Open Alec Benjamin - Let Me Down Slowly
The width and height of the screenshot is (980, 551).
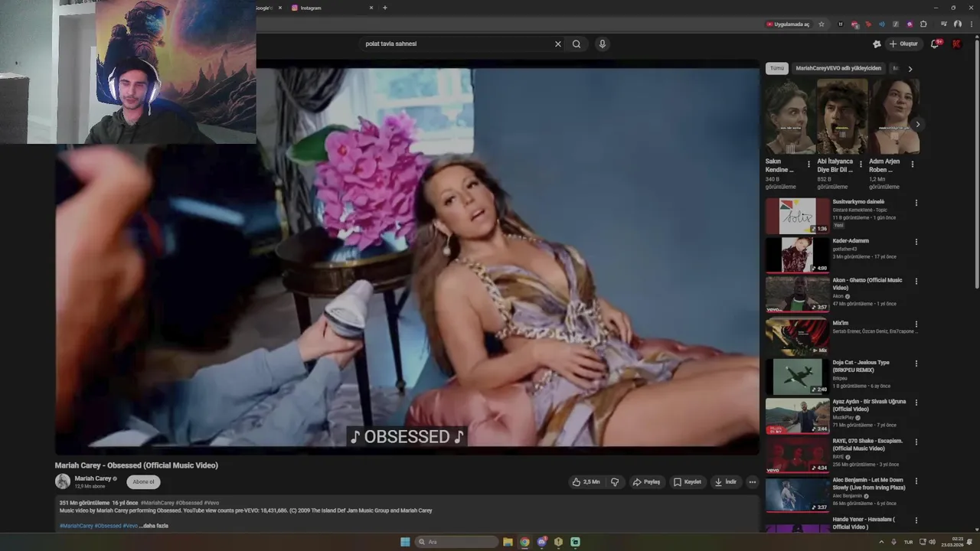click(869, 484)
